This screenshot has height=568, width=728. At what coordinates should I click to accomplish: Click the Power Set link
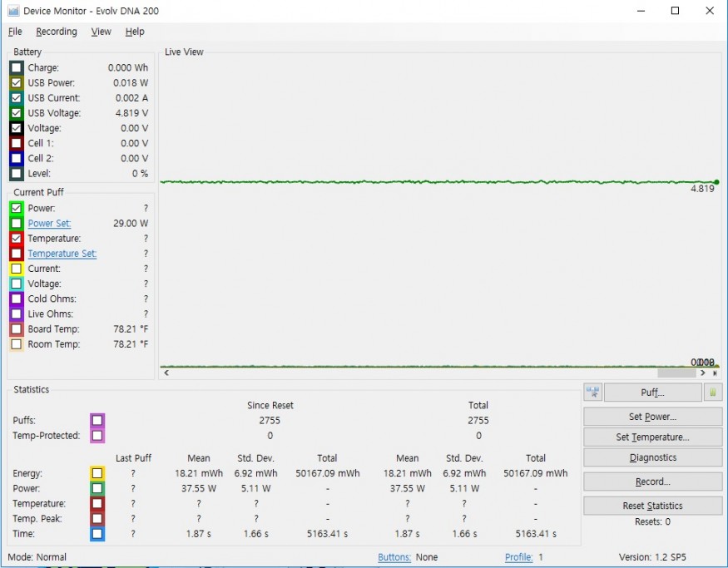pos(49,224)
